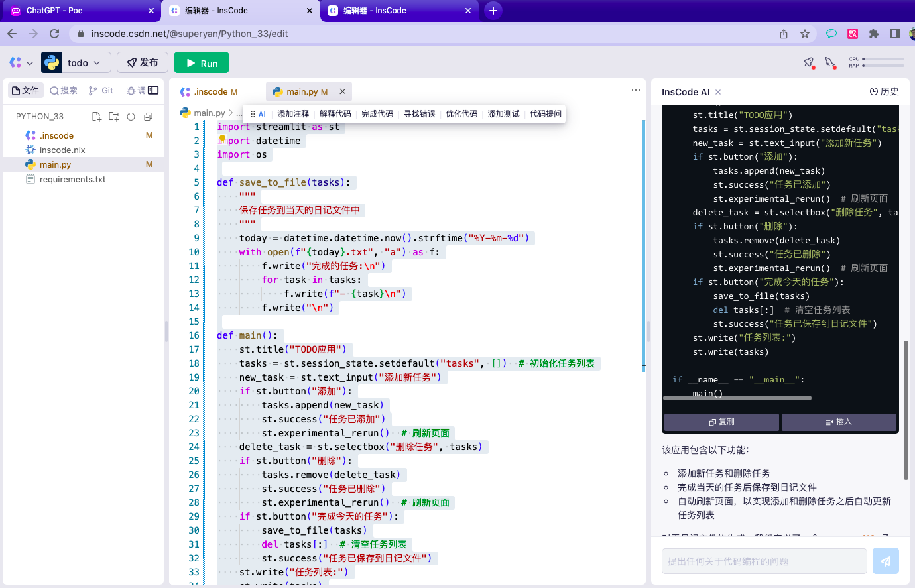
Task: Click 解释代码 explain code action
Action: [335, 114]
